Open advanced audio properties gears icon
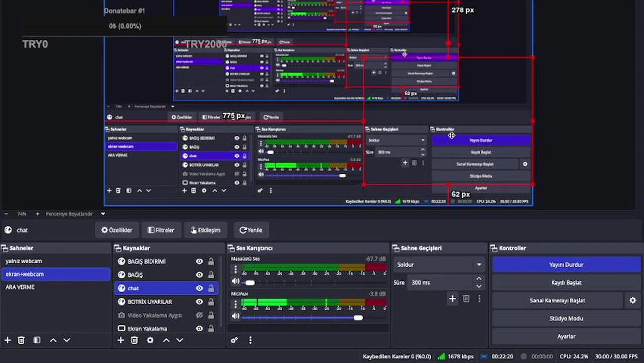The image size is (644, 363). tap(234, 340)
